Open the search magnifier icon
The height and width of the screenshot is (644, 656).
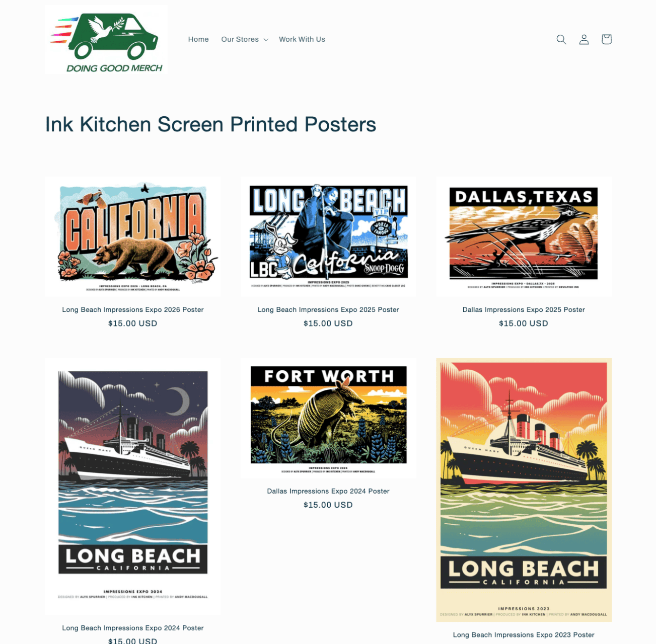[x=561, y=39]
